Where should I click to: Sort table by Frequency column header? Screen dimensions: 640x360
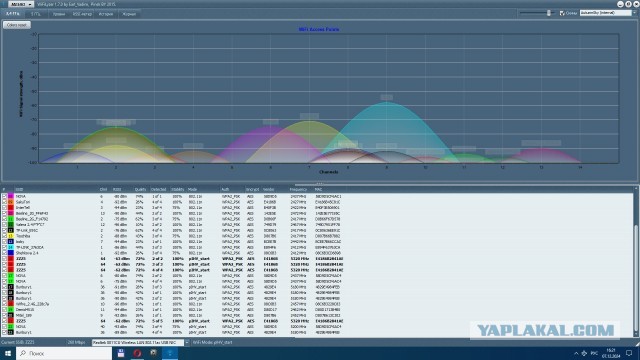point(298,189)
